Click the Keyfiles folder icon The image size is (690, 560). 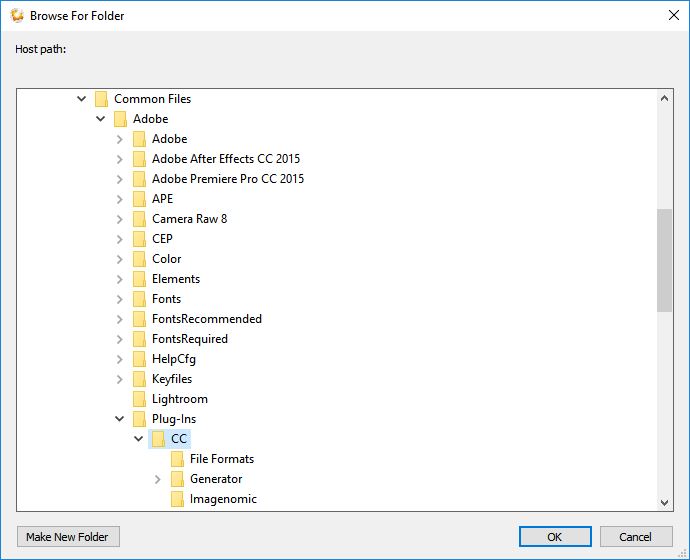click(x=139, y=379)
